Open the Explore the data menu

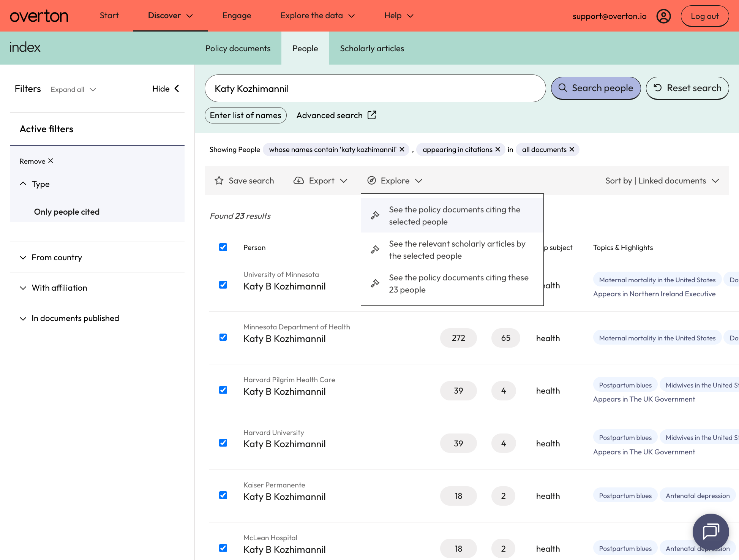317,16
